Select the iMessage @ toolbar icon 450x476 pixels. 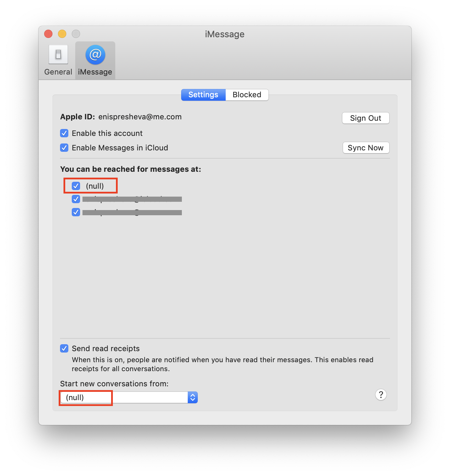click(x=95, y=60)
